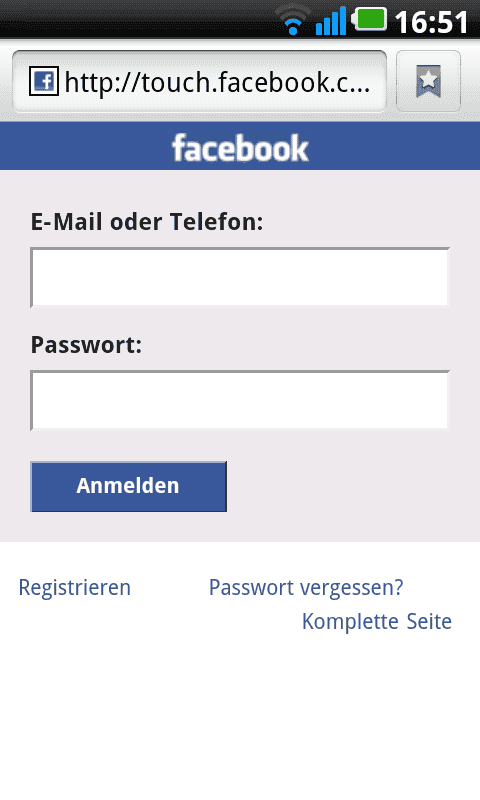Focus the Passwort input field
The height and width of the screenshot is (800, 480).
click(240, 401)
